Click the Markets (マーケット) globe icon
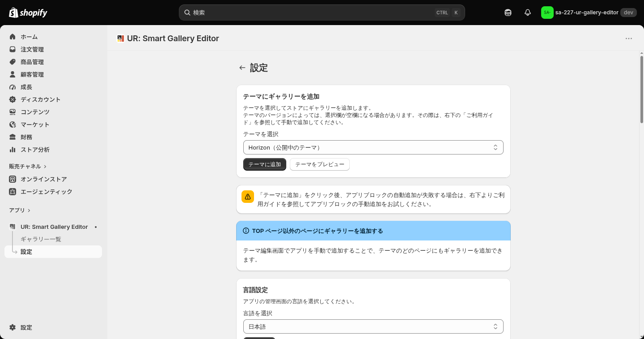This screenshot has width=644, height=339. click(x=13, y=124)
